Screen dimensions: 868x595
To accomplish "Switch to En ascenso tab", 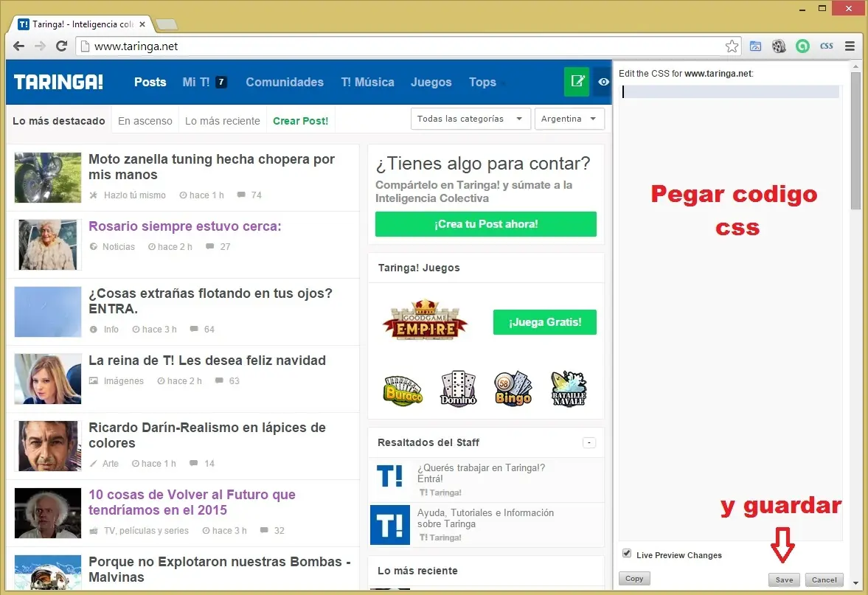I will click(145, 121).
